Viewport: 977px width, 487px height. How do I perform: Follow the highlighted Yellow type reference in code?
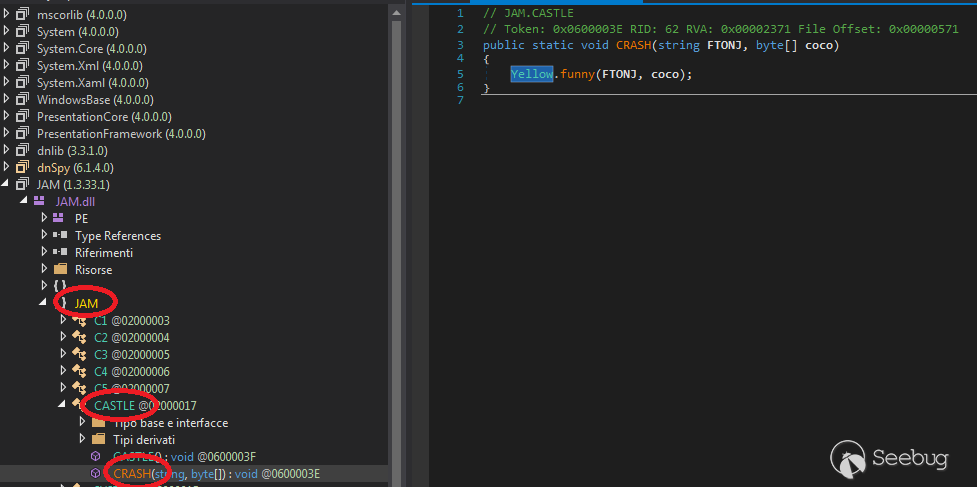pyautogui.click(x=531, y=74)
